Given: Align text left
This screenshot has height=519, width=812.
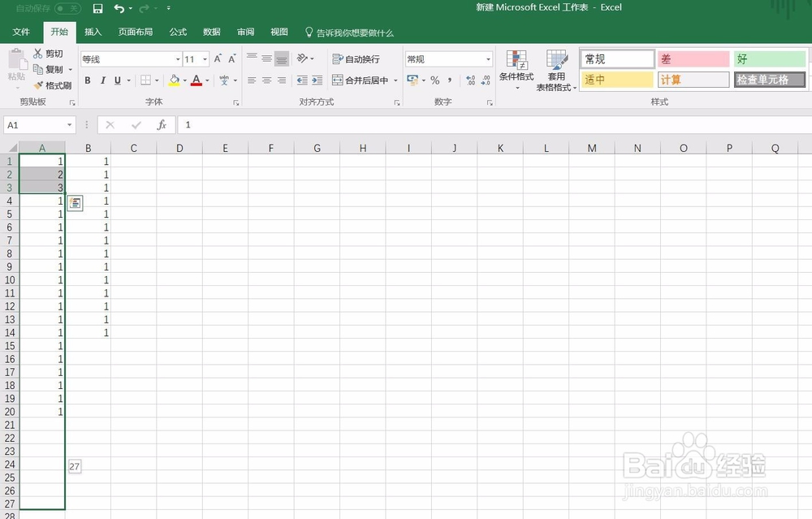Looking at the screenshot, I should pyautogui.click(x=252, y=80).
